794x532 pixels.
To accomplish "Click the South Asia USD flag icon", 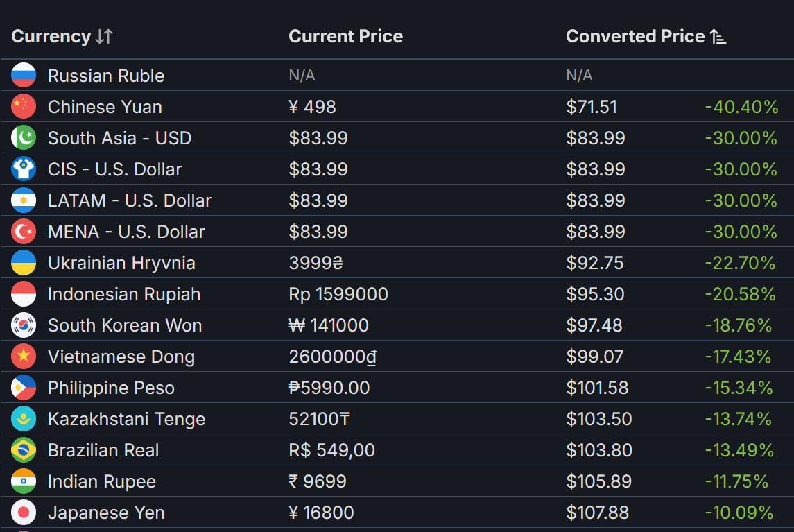I will click(x=24, y=137).
